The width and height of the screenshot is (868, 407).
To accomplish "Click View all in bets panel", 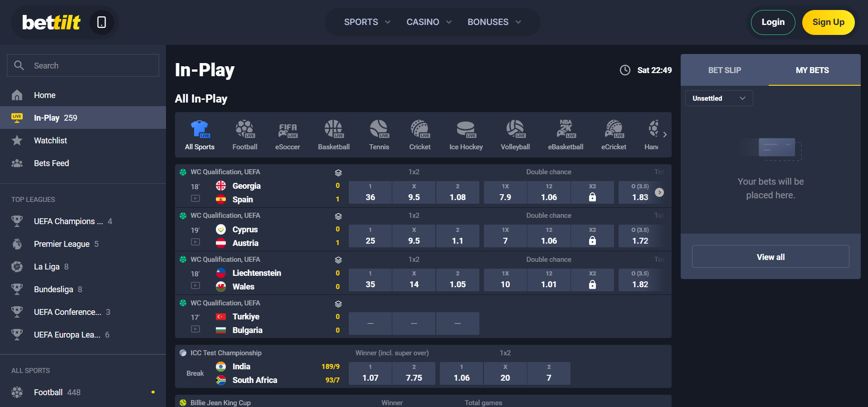I will tap(770, 257).
